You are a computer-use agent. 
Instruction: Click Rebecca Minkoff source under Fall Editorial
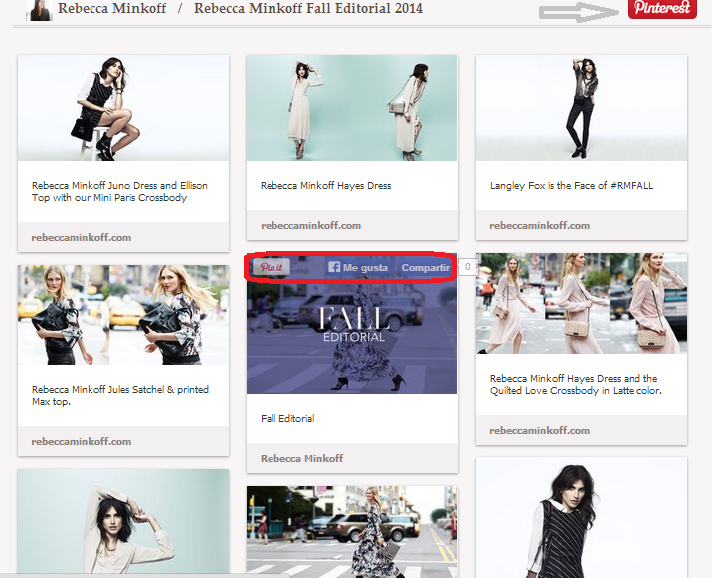[302, 458]
